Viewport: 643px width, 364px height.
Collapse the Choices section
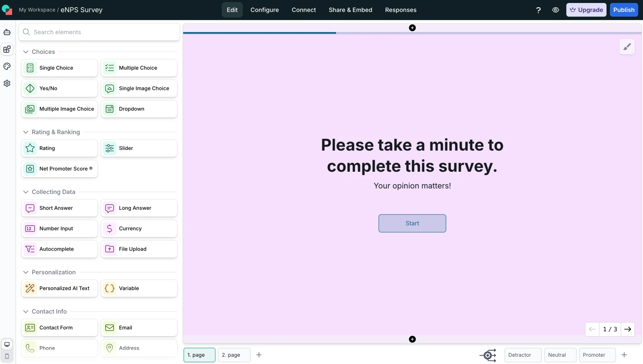(x=26, y=52)
